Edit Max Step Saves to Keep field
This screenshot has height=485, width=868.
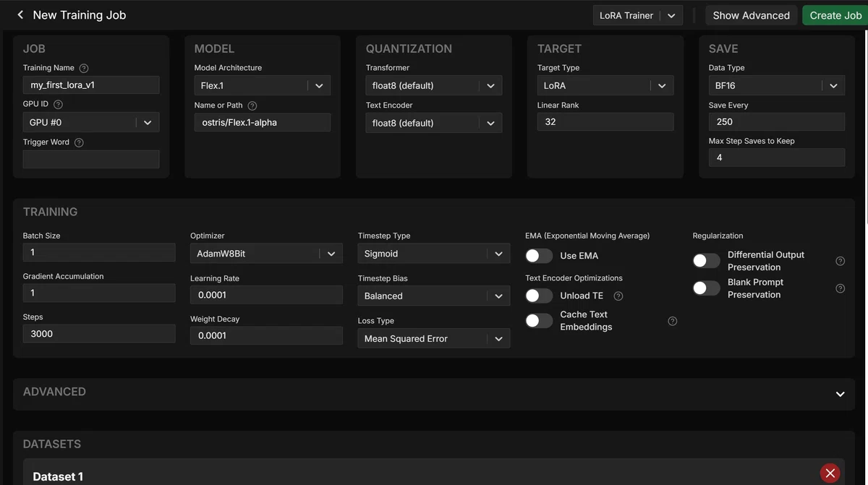(777, 158)
